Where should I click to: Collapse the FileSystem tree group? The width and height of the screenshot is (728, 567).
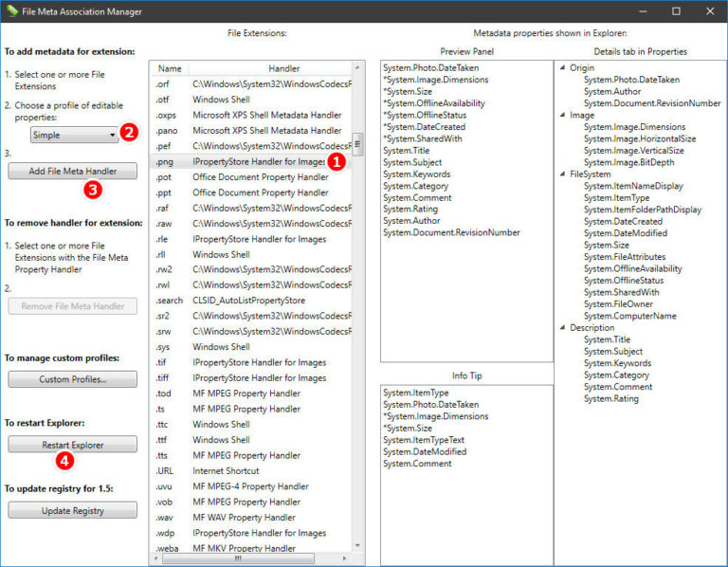[562, 174]
